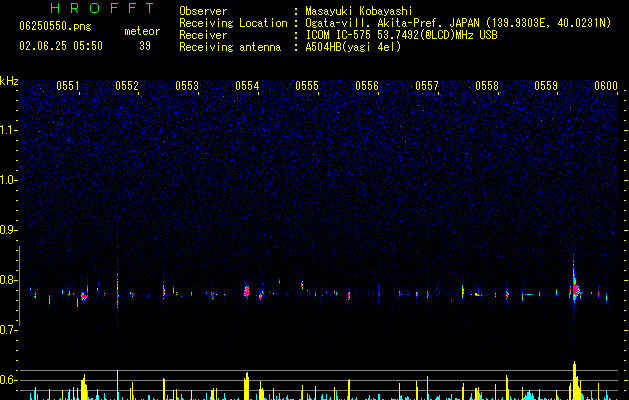Click the 0.9 kHz axis label

9,230
